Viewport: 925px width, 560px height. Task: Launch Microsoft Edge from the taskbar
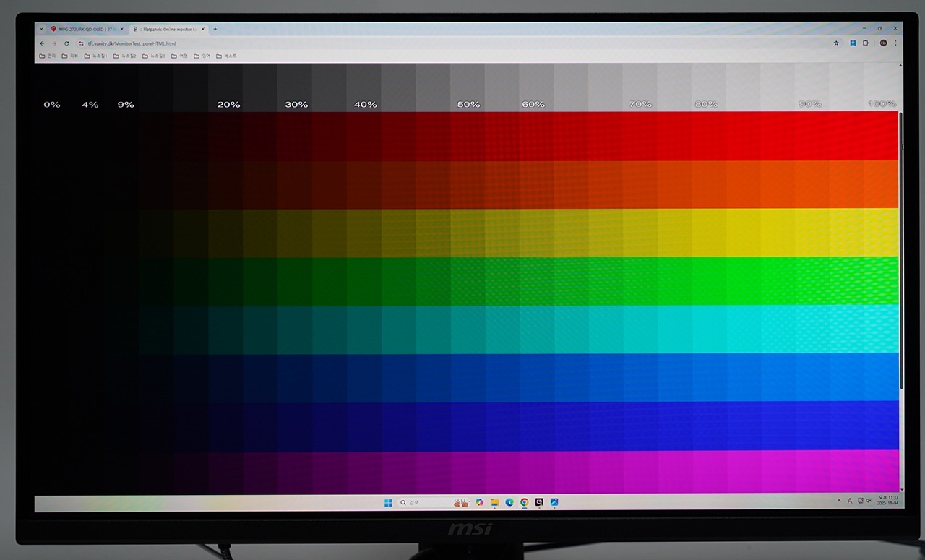(509, 502)
